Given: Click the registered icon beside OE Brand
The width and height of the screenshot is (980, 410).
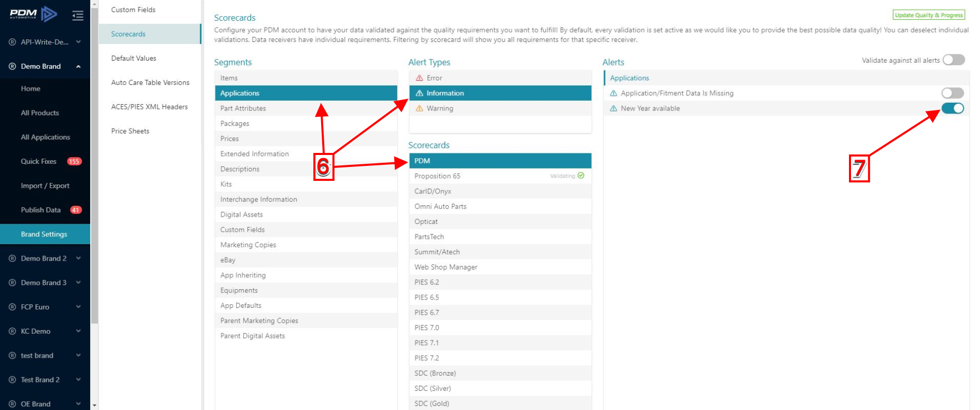Looking at the screenshot, I should 12,404.
